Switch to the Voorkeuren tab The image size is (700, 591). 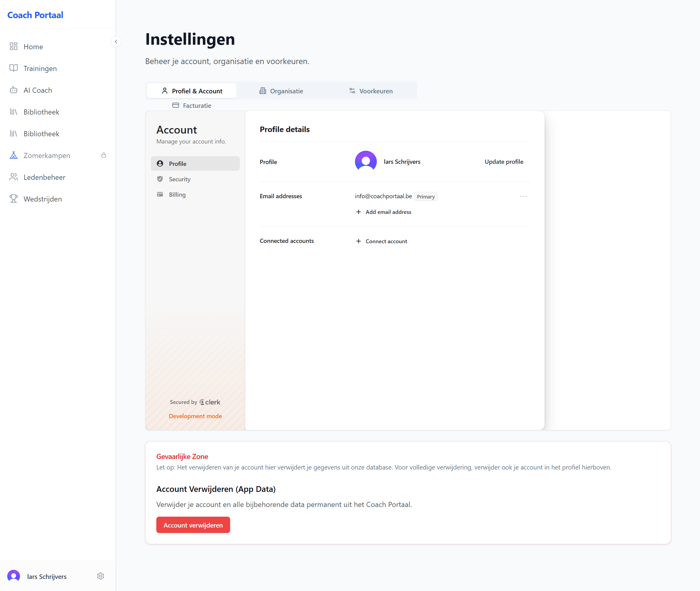point(371,91)
